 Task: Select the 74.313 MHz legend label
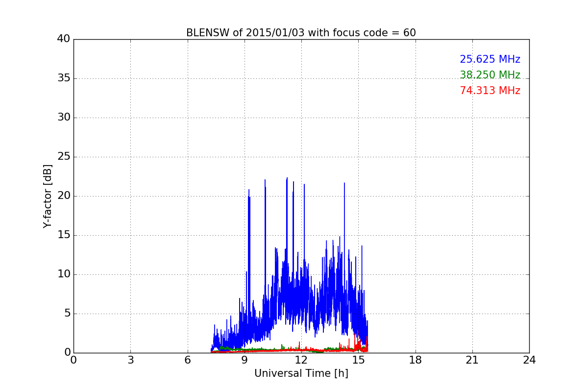490,91
